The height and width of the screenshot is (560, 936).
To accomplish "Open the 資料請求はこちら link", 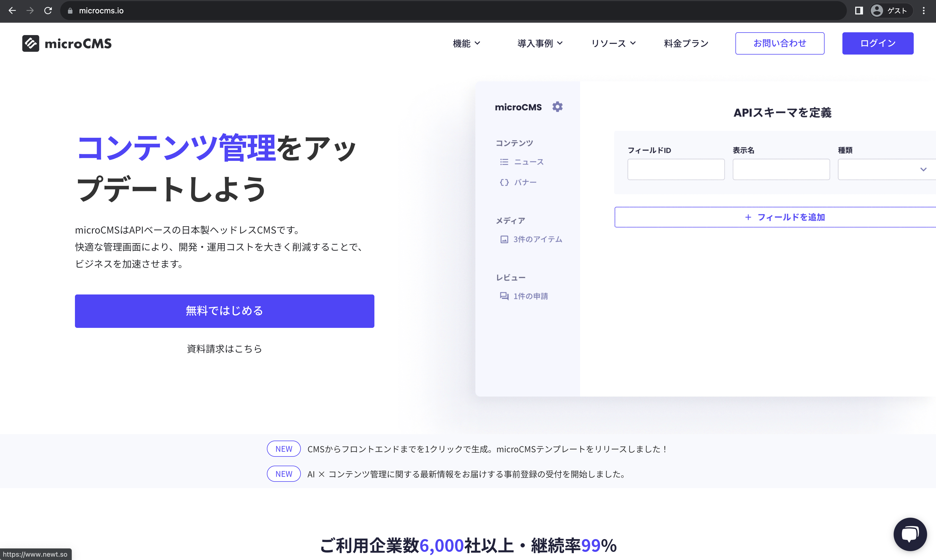I will pyautogui.click(x=224, y=349).
